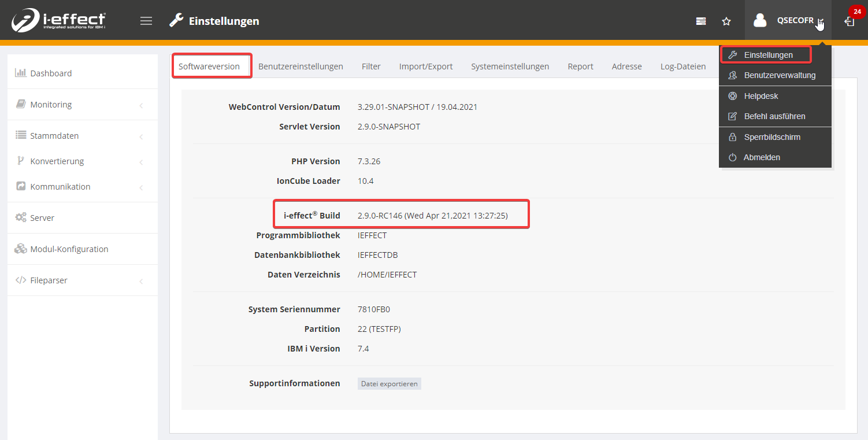Viewport: 868px width, 440px height.
Task: Open the Log-Dateien tab
Action: (682, 66)
